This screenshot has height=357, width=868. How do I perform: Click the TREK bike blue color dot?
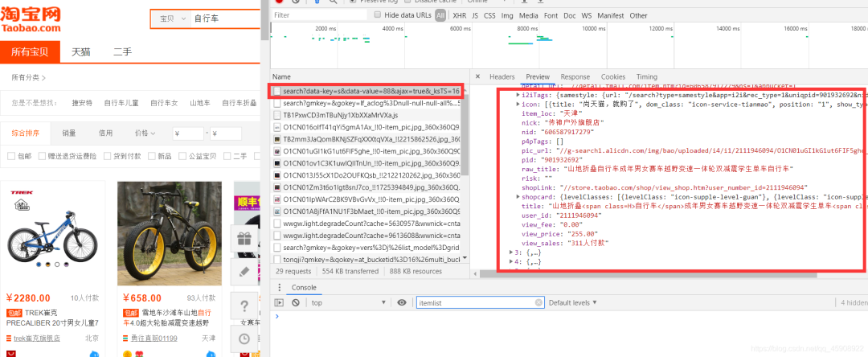pos(39,265)
